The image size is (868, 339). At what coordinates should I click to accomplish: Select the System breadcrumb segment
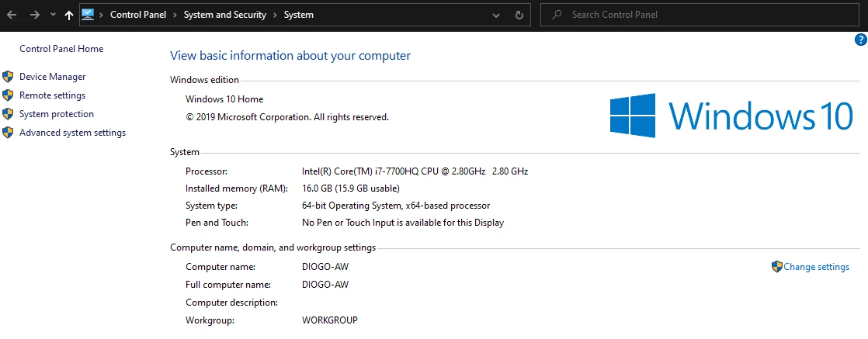[x=298, y=15]
